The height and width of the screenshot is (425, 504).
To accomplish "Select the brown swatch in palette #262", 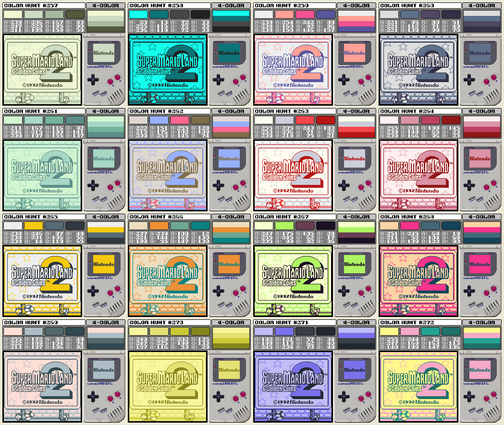I will [200, 120].
